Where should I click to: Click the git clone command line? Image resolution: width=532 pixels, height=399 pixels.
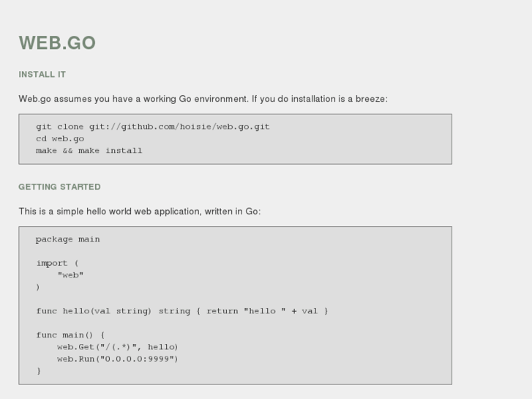click(152, 127)
